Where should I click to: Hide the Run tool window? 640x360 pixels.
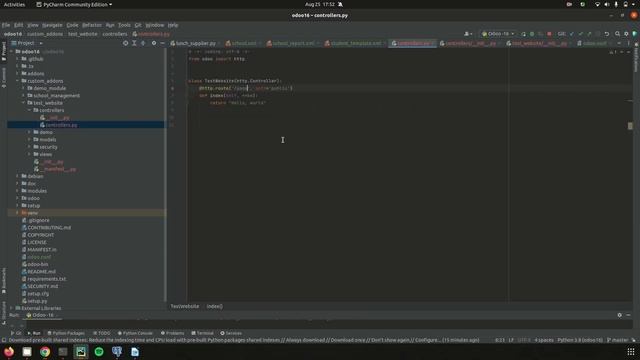628,315
